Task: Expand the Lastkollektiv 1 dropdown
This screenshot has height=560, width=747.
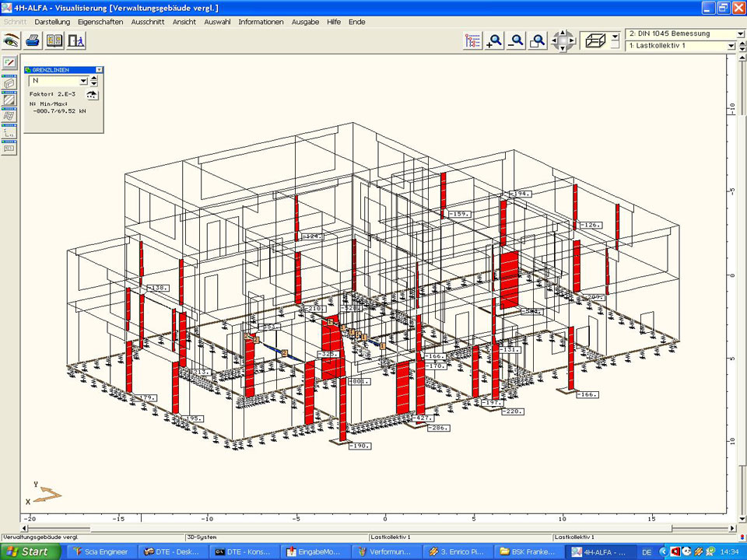Action: click(x=731, y=47)
